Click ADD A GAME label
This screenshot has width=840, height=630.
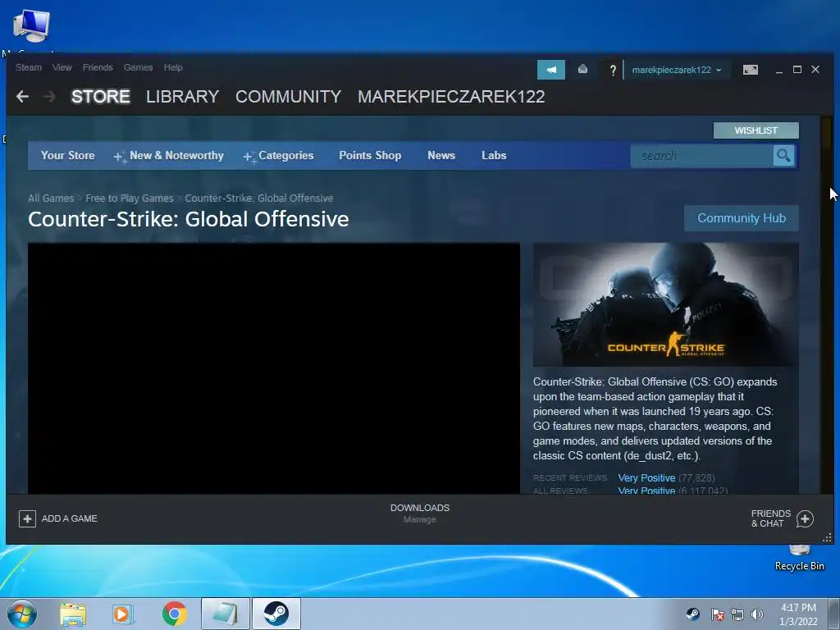point(70,518)
